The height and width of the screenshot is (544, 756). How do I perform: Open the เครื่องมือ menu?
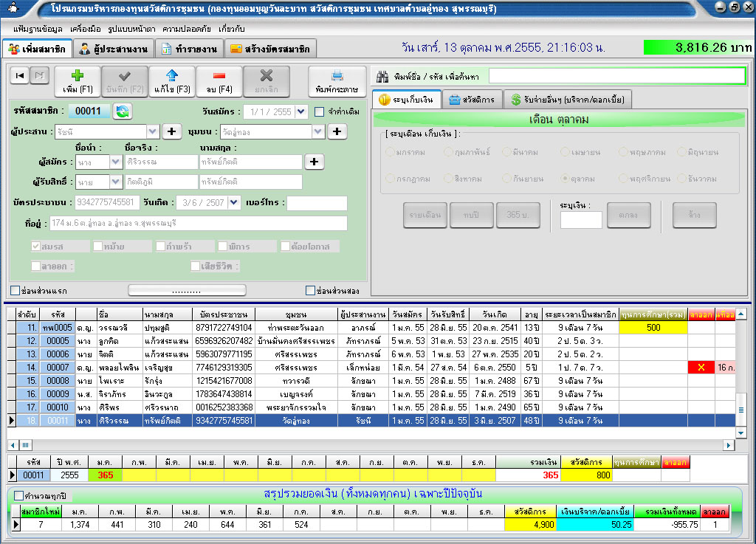coord(86,29)
